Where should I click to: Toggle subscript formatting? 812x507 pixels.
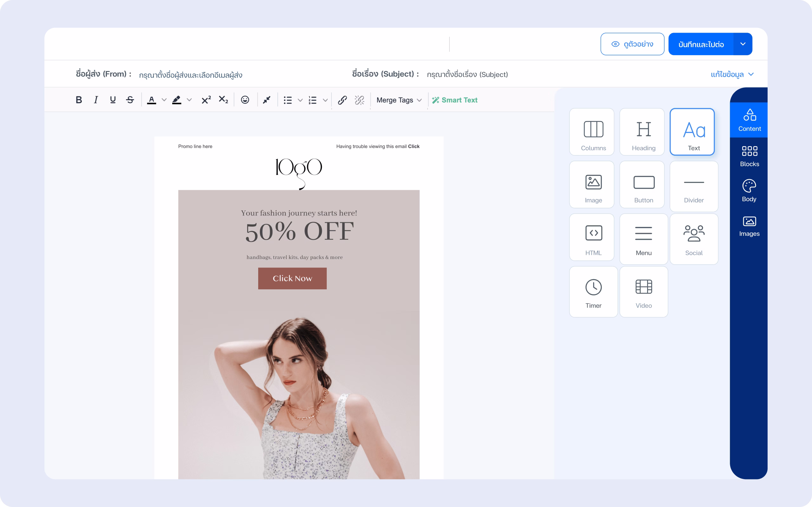pos(223,100)
